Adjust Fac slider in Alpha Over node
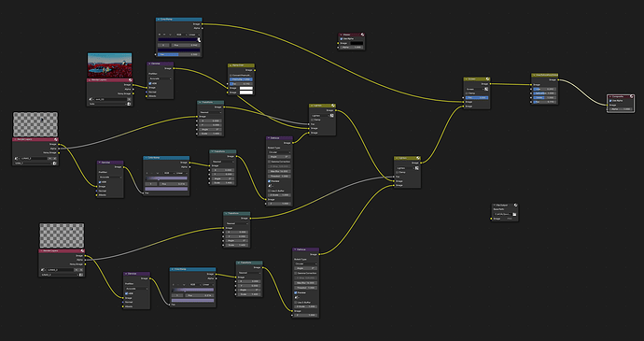The image size is (644, 341). 241,84
